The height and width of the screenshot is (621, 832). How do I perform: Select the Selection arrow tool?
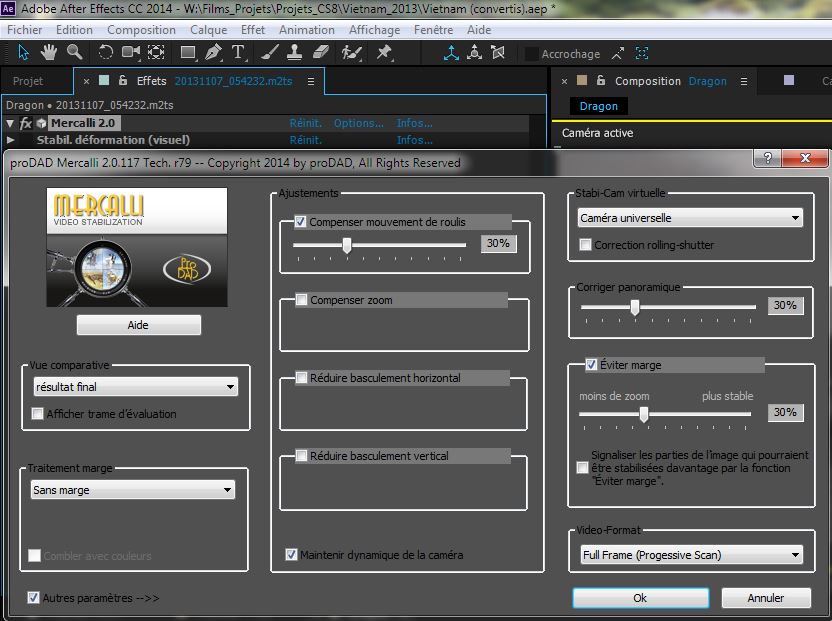[23, 53]
